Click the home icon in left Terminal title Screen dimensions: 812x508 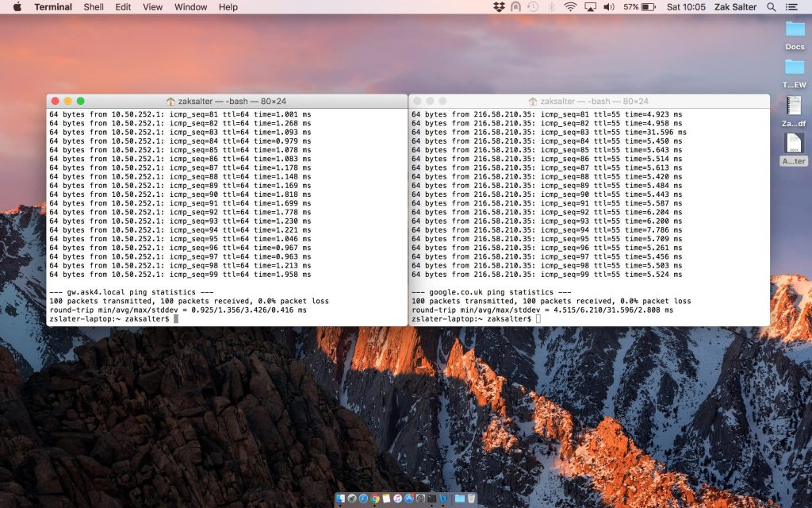[x=170, y=101]
